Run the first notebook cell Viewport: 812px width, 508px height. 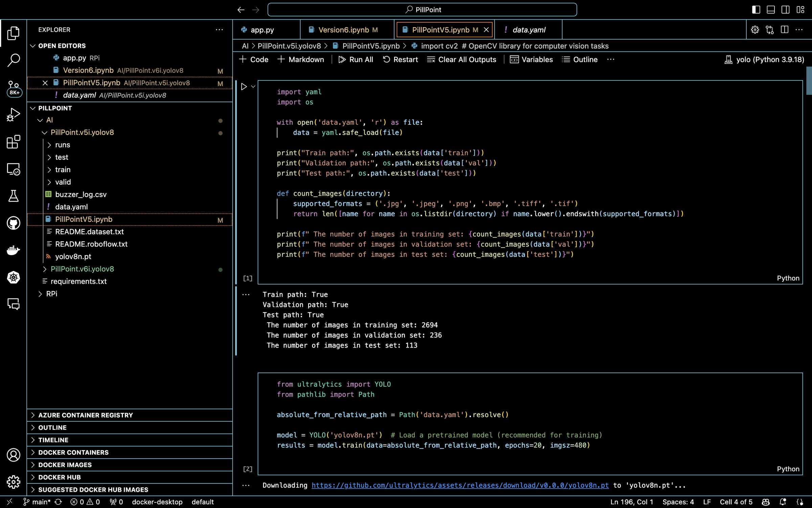[x=244, y=87]
